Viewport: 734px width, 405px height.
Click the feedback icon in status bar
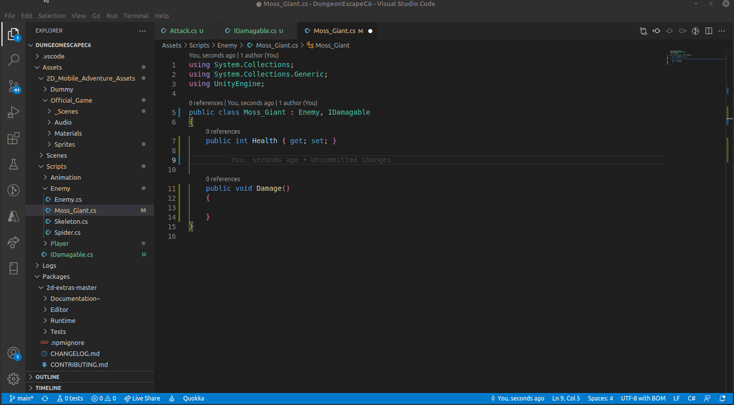click(x=707, y=398)
